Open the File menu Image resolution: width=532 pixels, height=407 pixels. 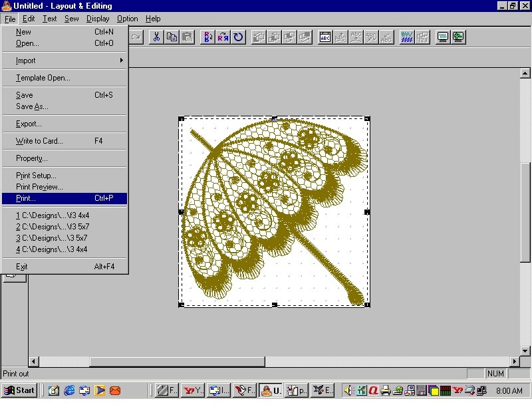coord(10,19)
